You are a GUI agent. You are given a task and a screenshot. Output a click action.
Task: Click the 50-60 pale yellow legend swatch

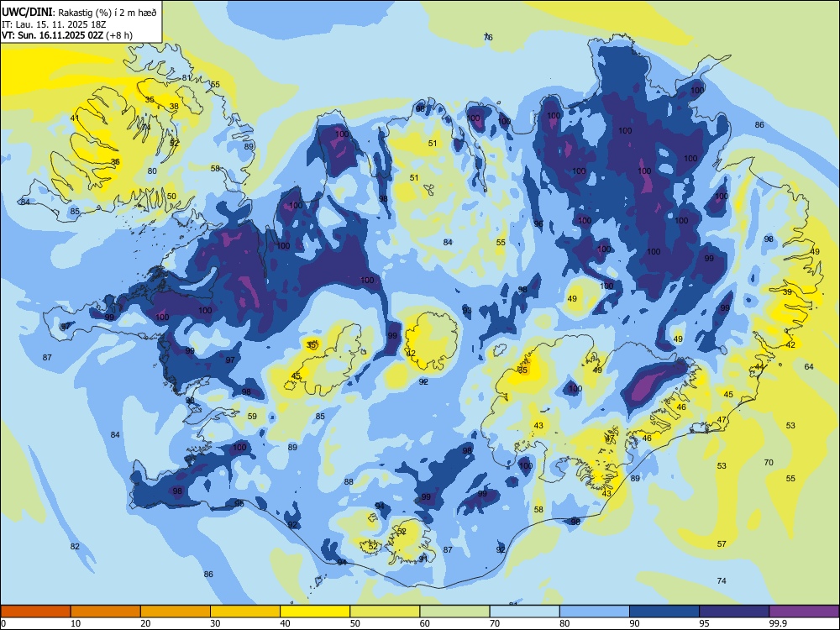pos(385,612)
